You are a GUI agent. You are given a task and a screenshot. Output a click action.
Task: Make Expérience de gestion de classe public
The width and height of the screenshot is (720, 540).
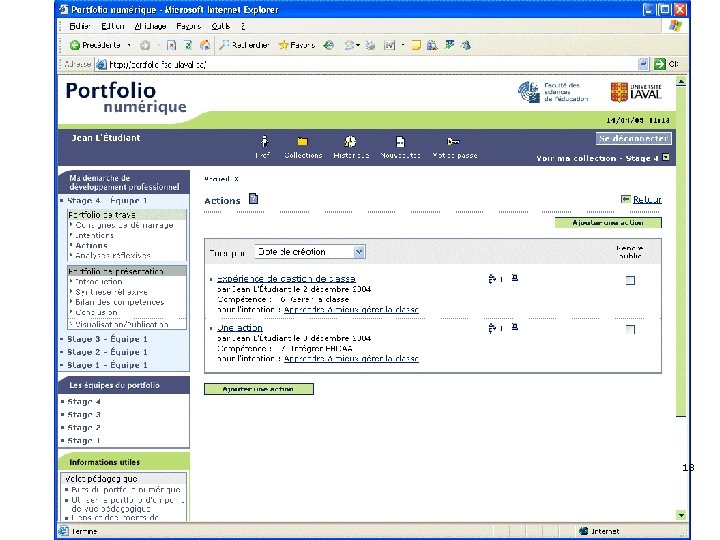[x=630, y=281]
